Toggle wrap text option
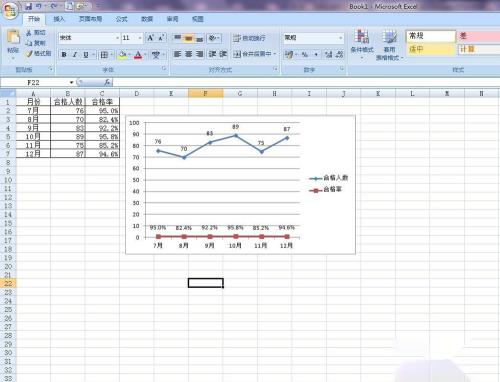The height and width of the screenshot is (382, 500). click(x=250, y=38)
